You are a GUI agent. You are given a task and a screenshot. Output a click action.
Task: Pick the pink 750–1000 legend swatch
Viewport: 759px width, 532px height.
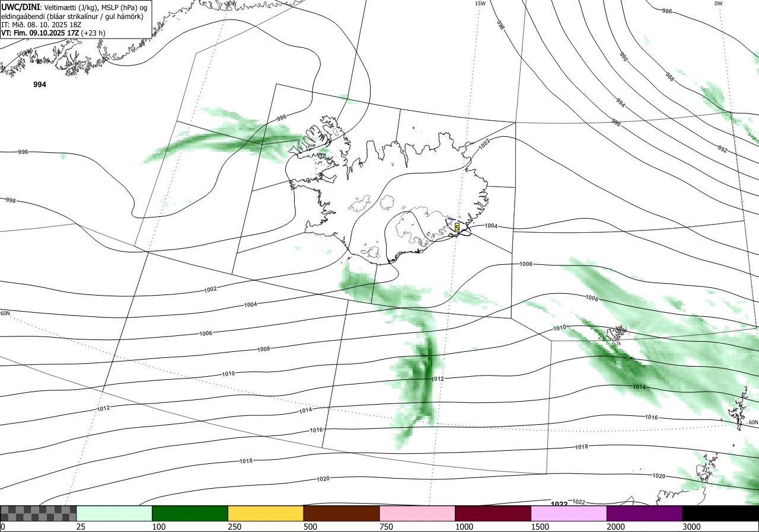pos(417,513)
